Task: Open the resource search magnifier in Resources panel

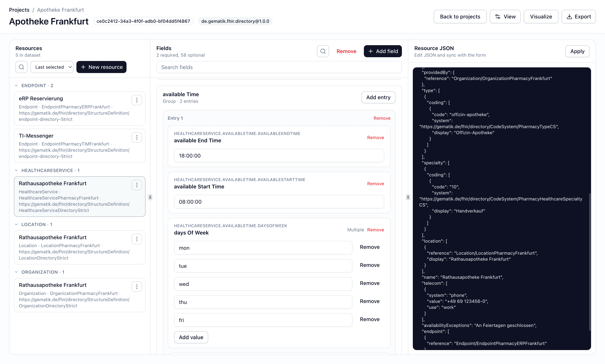Action: (21, 67)
